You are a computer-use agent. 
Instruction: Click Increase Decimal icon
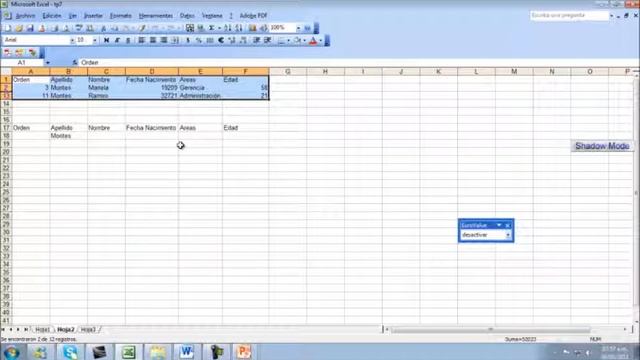pyautogui.click(x=232, y=40)
